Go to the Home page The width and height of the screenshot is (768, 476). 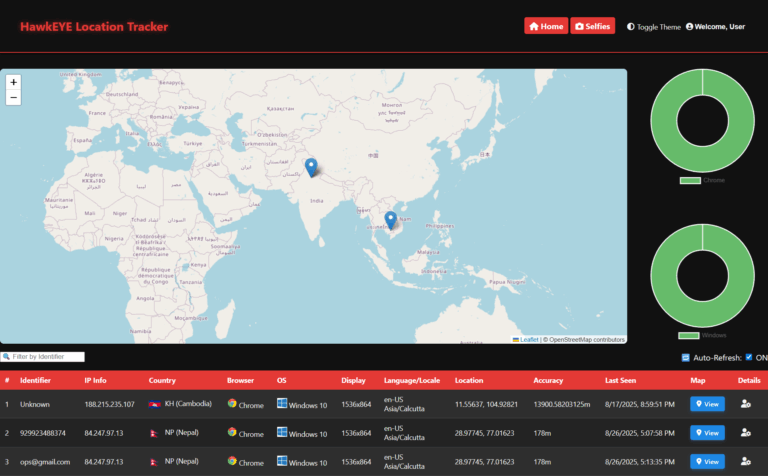pyautogui.click(x=546, y=26)
